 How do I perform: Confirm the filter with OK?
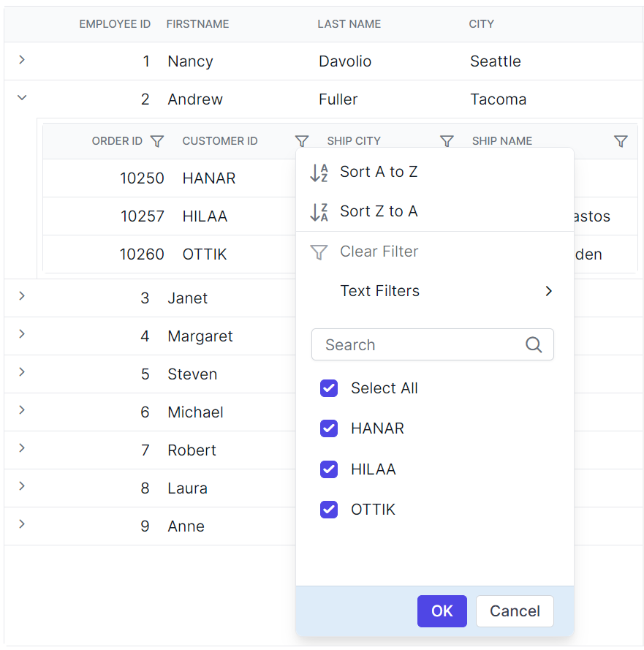point(442,611)
